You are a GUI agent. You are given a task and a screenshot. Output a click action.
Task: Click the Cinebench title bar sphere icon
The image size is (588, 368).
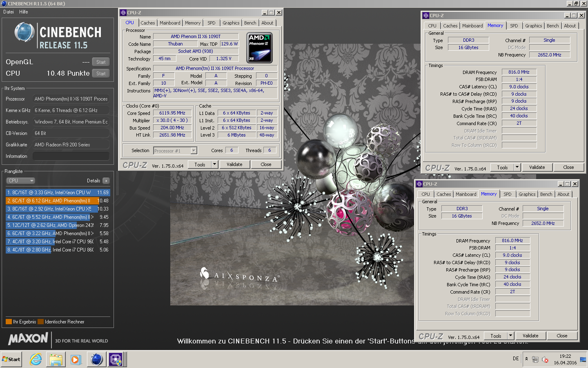[x=4, y=3]
